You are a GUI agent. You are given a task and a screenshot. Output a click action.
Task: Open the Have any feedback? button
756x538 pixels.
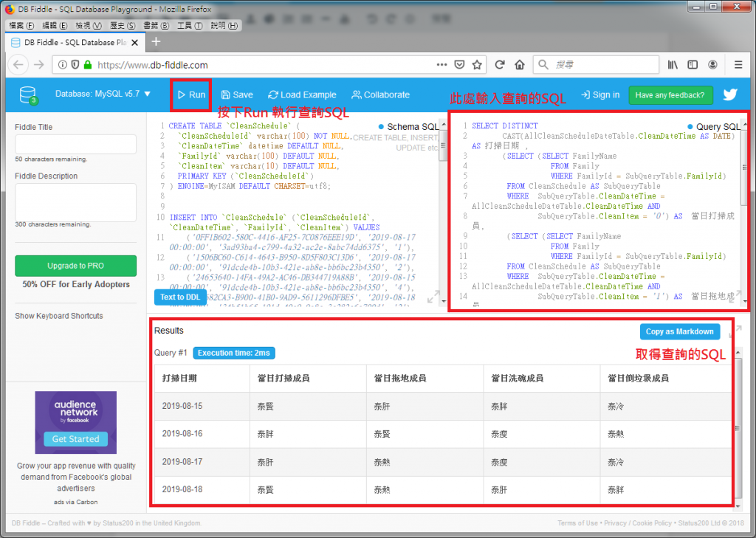click(670, 95)
